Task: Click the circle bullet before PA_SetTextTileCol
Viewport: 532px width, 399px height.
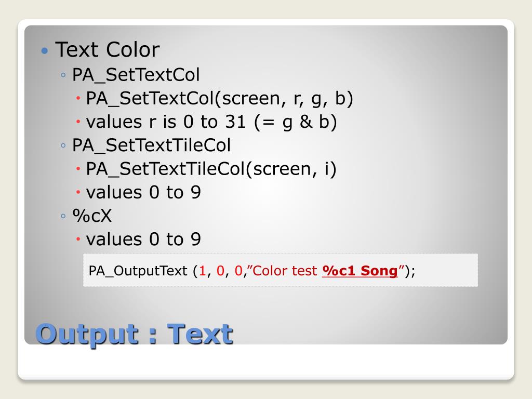Action: (x=63, y=145)
